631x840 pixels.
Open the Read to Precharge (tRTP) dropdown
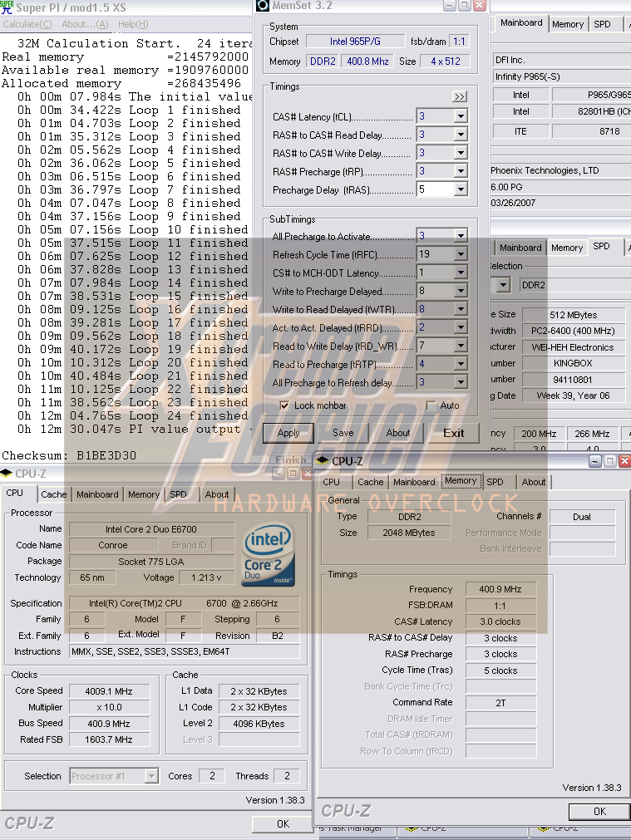click(461, 364)
